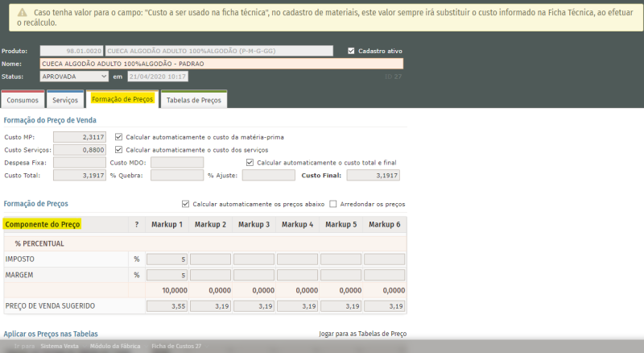The height and width of the screenshot is (353, 644).
Task: Enable the Arredondar os preços checkbox
Action: point(333,204)
